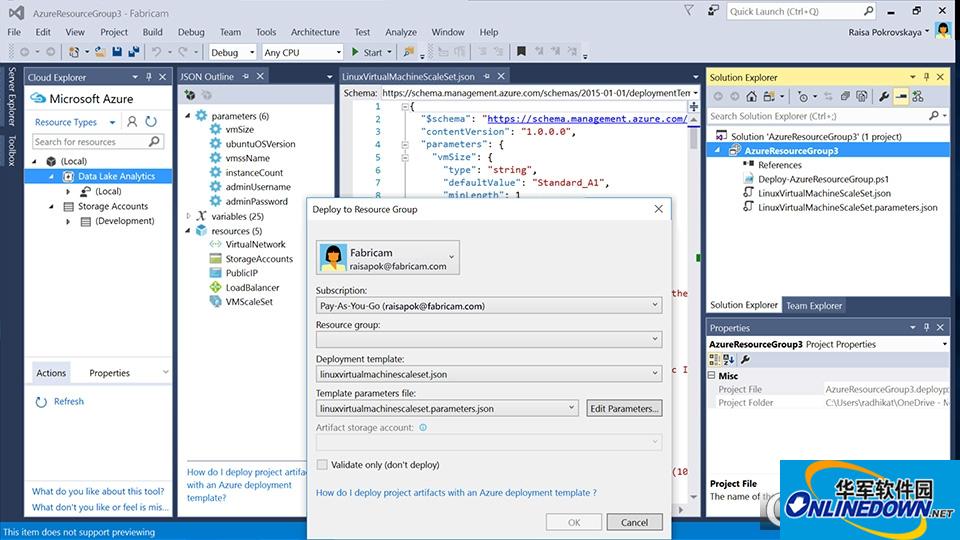The width and height of the screenshot is (960, 540).
Task: Collapse the resources (5) node
Action: click(188, 231)
